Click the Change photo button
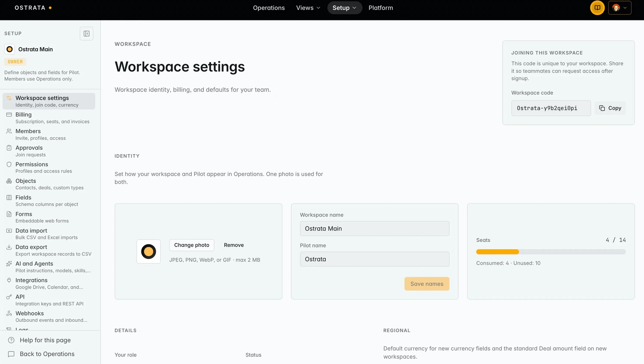The height and width of the screenshot is (364, 644). click(x=192, y=245)
